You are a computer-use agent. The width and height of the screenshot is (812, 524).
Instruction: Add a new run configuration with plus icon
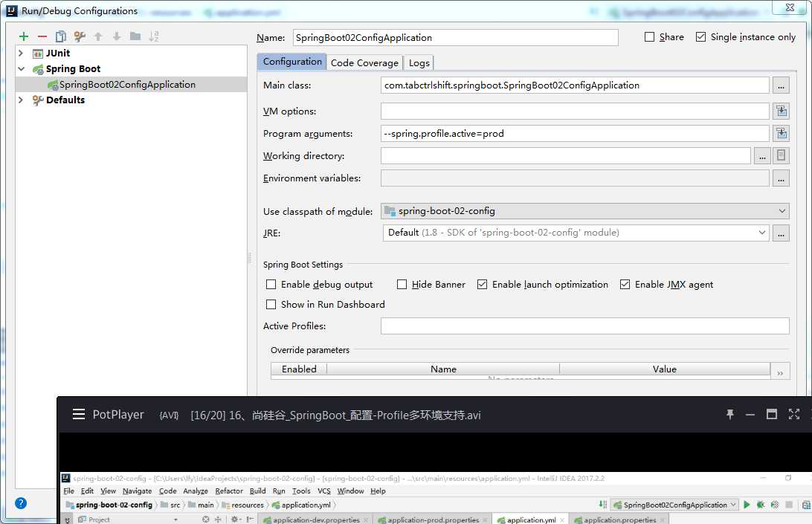24,36
